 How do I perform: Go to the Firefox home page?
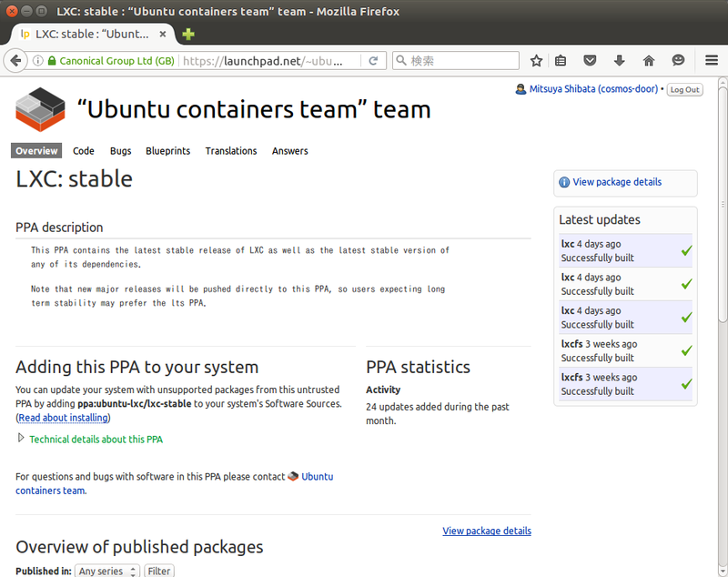[x=649, y=61]
